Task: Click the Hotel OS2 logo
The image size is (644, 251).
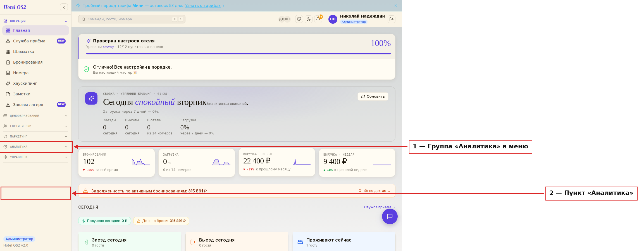Action: coord(15,7)
